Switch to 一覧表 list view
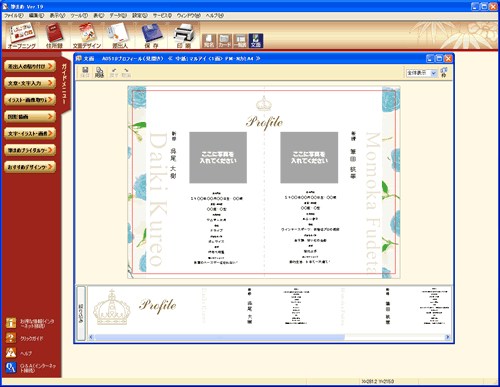 (x=240, y=41)
